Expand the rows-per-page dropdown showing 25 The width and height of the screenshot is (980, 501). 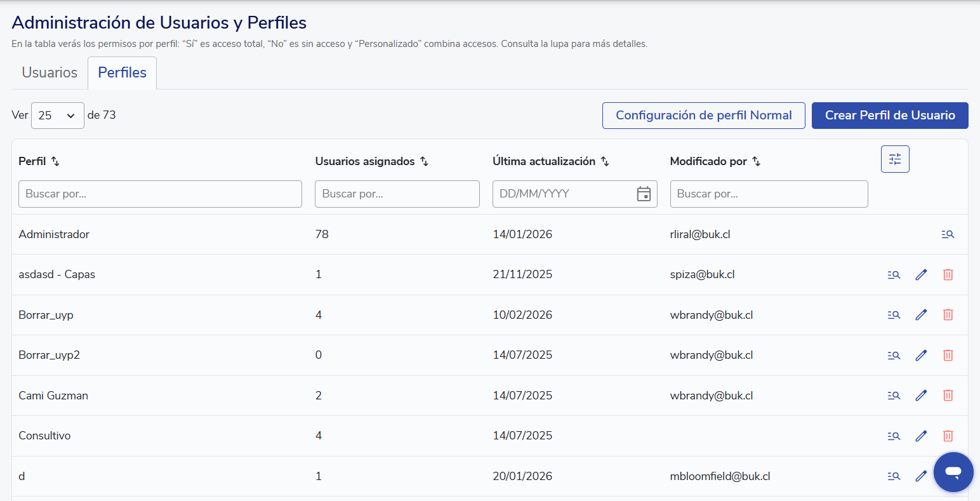click(57, 116)
